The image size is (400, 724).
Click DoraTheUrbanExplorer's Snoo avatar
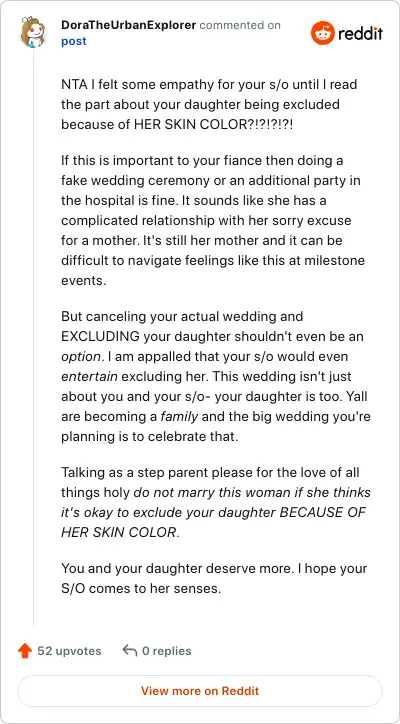(x=32, y=32)
